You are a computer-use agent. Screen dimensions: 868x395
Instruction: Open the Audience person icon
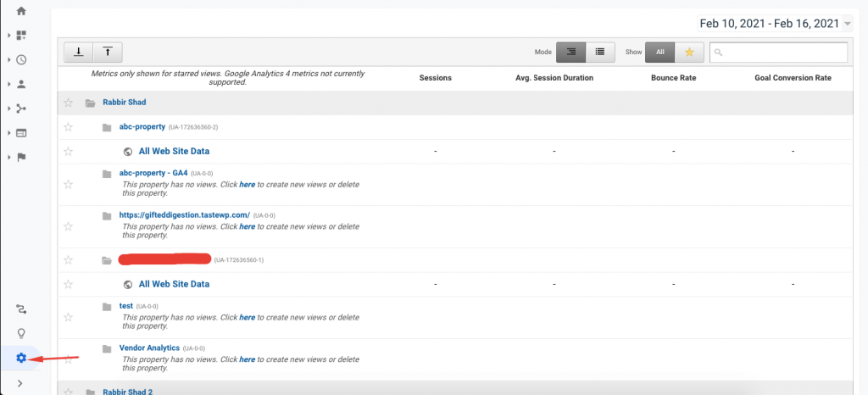[21, 84]
